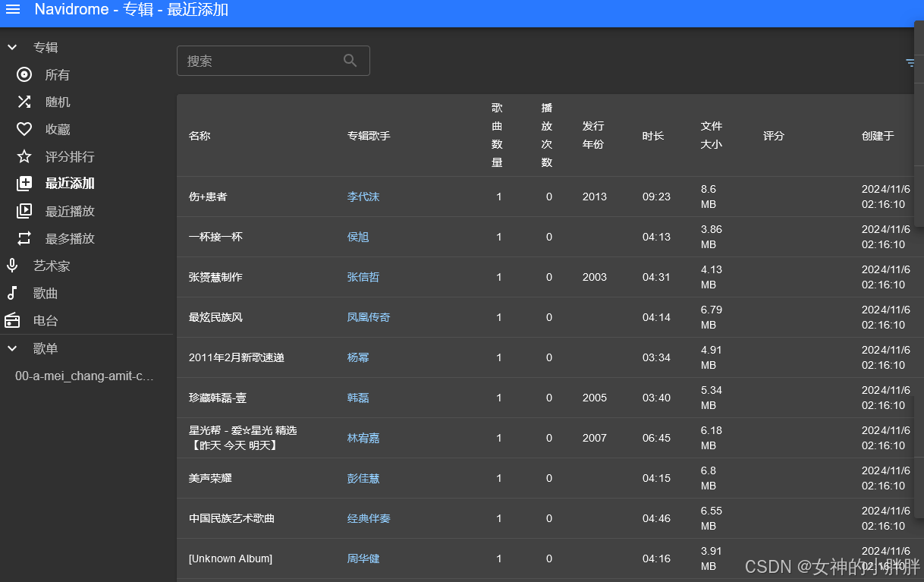Open artist link 张信哲
Image resolution: width=924 pixels, height=582 pixels.
[363, 277]
